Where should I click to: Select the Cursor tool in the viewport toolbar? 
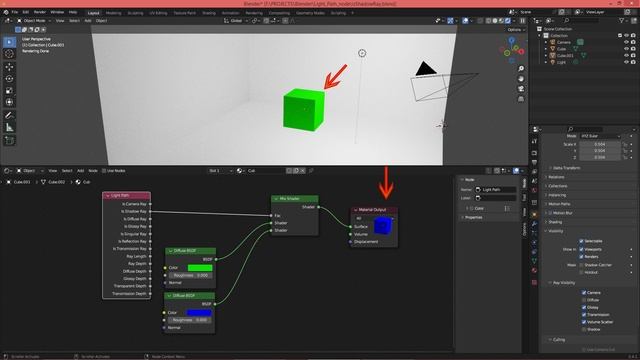pyautogui.click(x=9, y=53)
